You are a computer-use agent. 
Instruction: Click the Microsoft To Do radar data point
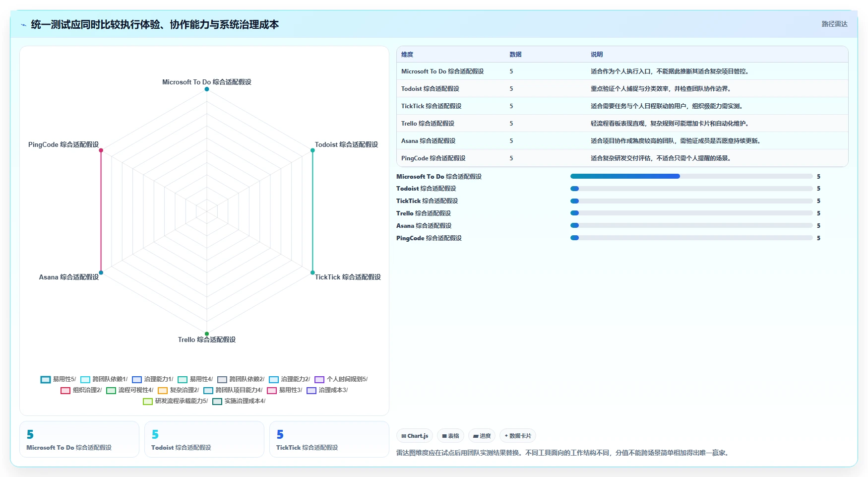point(207,89)
